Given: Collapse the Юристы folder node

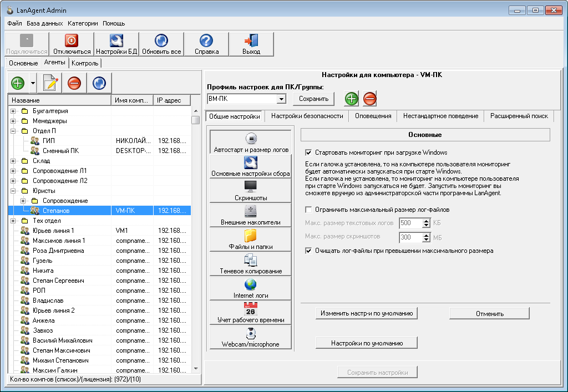Looking at the screenshot, I should pyautogui.click(x=13, y=191).
